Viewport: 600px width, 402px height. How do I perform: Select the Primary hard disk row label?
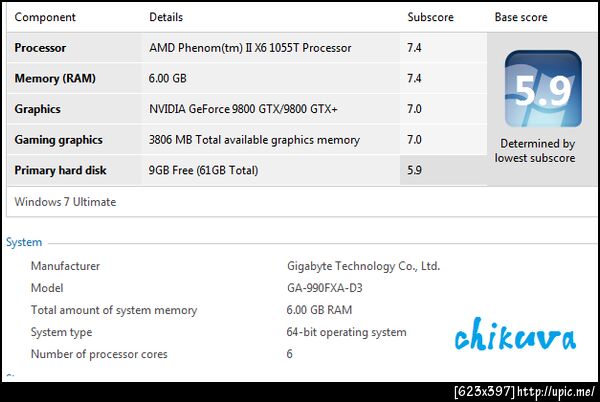[x=63, y=171]
